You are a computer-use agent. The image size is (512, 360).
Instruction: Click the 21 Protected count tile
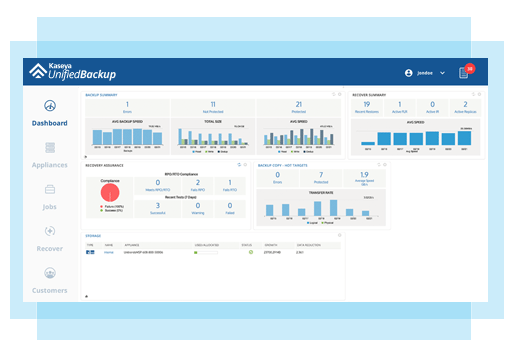299,107
